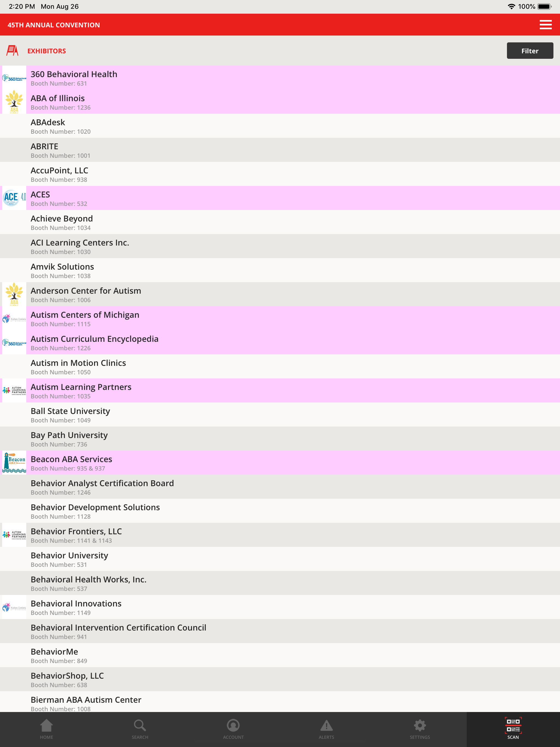Tap the 2:20 PM clock in the status bar

click(22, 6)
